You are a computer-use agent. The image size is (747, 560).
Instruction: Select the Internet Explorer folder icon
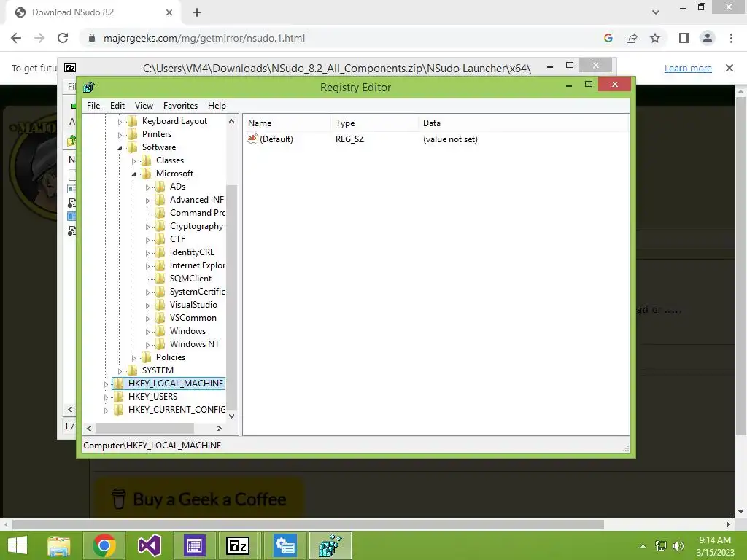click(160, 265)
